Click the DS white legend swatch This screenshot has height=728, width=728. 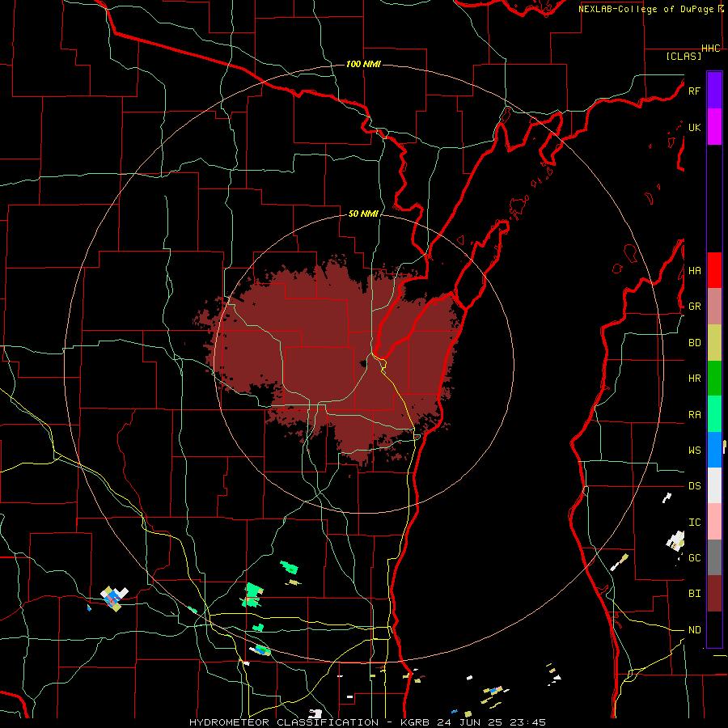tap(714, 485)
